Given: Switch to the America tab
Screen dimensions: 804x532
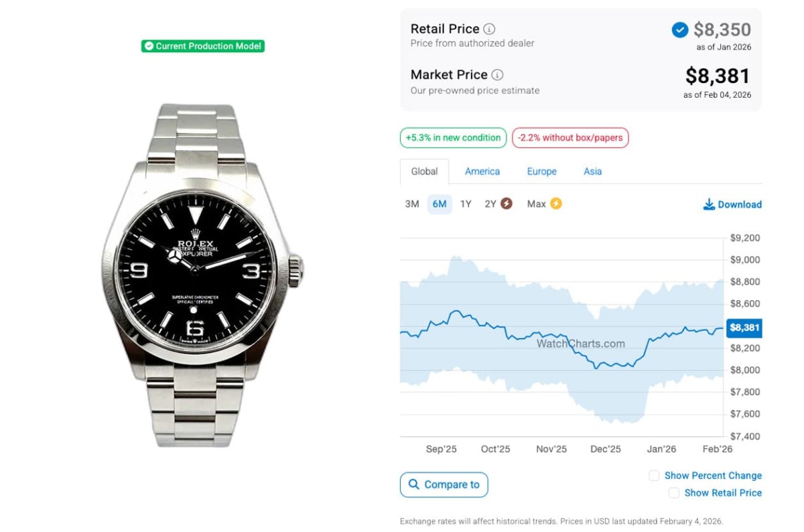Looking at the screenshot, I should [482, 172].
